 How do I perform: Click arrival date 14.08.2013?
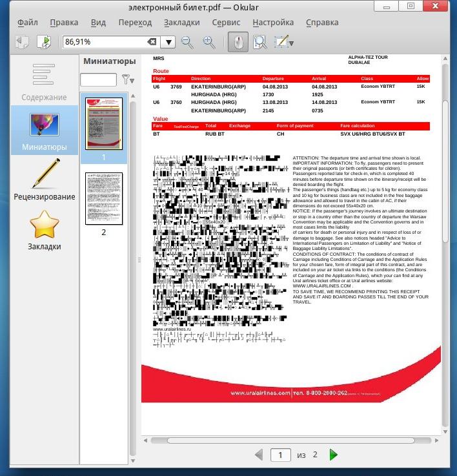pyautogui.click(x=325, y=102)
